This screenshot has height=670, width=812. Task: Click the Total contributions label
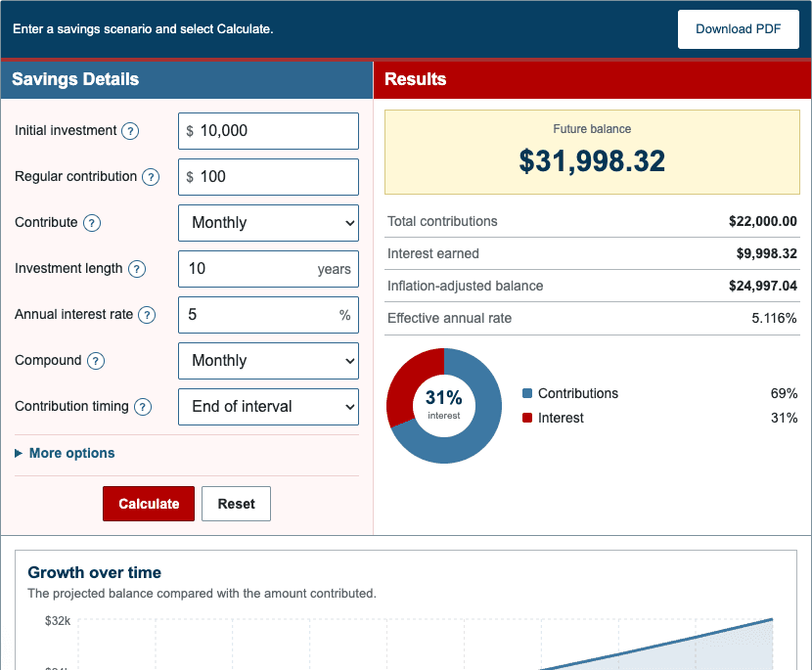(442, 222)
